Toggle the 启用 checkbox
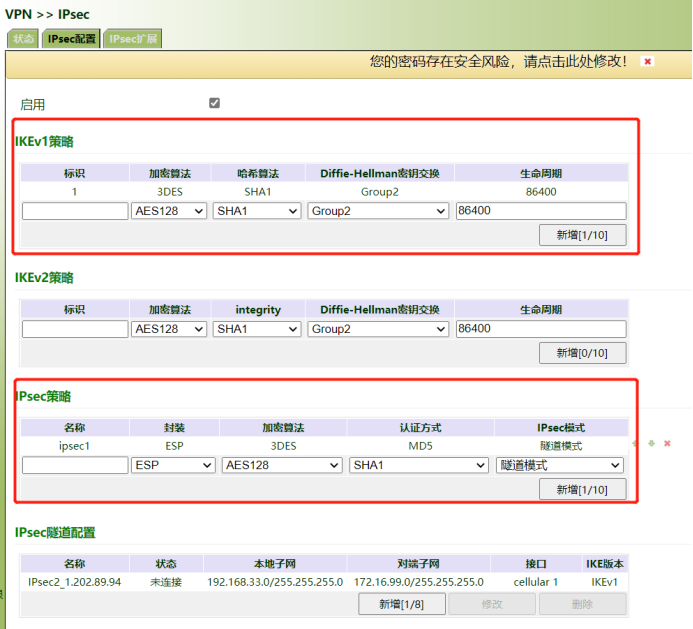 [214, 103]
